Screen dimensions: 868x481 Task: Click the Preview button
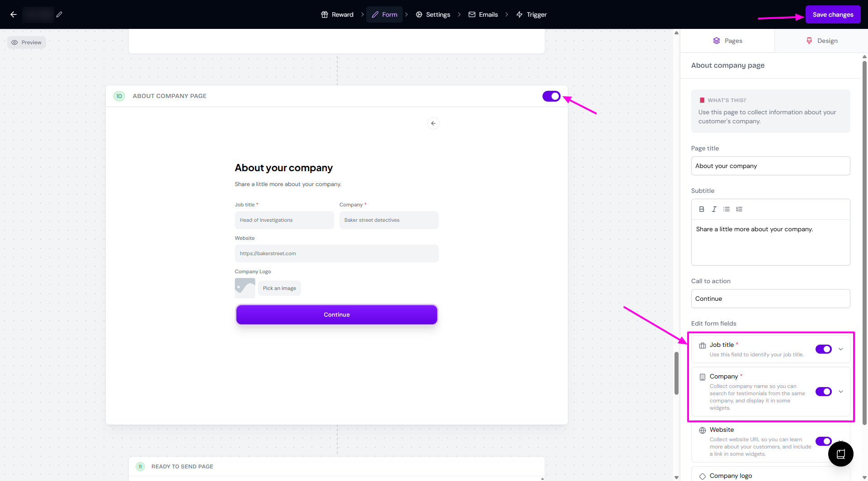[x=27, y=42]
